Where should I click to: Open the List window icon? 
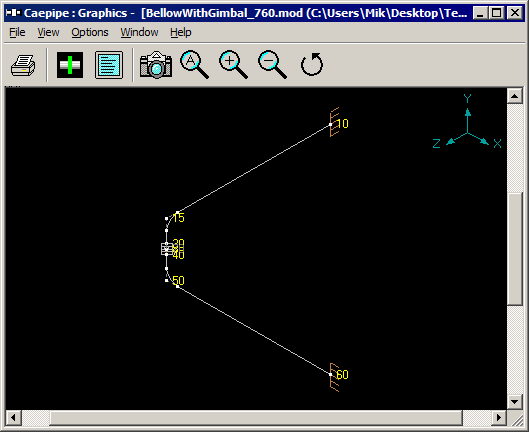click(109, 65)
